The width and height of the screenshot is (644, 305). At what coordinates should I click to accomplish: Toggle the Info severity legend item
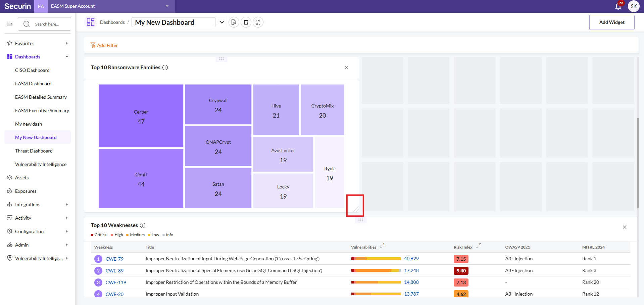[x=168, y=235]
